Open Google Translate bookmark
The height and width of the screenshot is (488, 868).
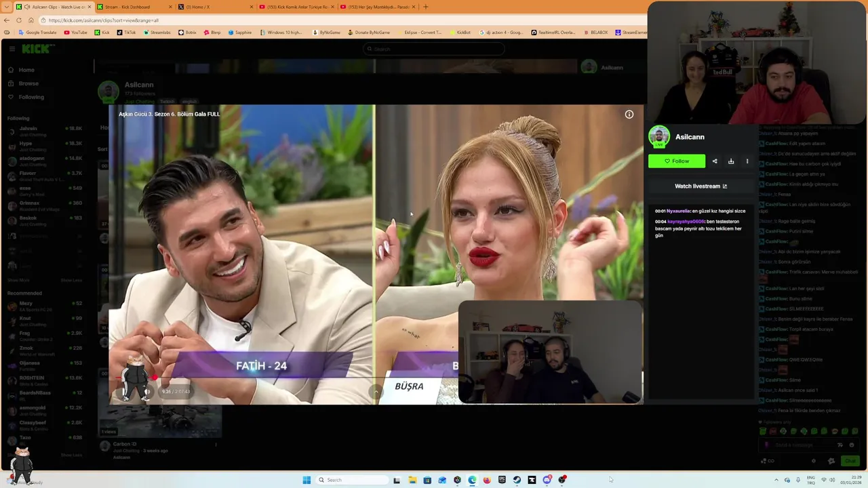point(37,33)
